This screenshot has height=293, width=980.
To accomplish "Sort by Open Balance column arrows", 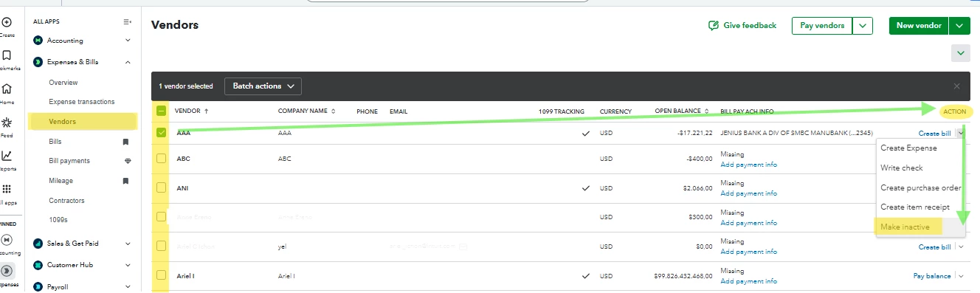I will (x=706, y=111).
